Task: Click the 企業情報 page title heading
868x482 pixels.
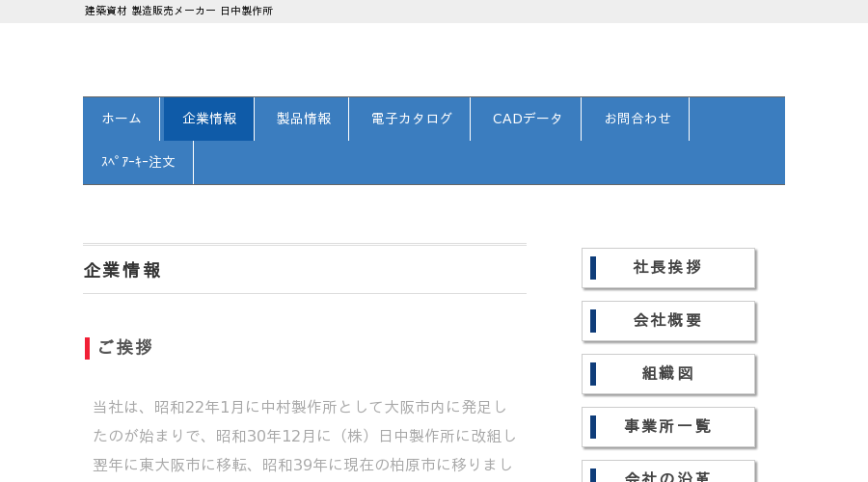Action: click(x=122, y=270)
